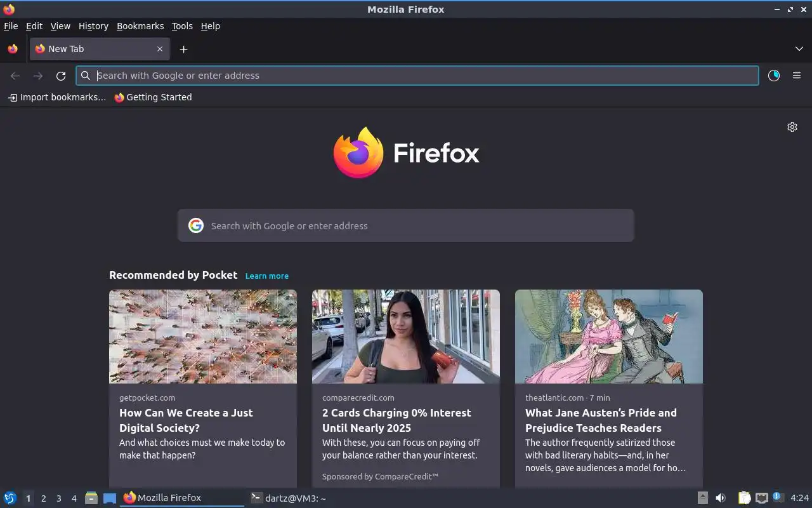Open the Firefox View pinned tab icon
The height and width of the screenshot is (508, 812).
pos(13,49)
